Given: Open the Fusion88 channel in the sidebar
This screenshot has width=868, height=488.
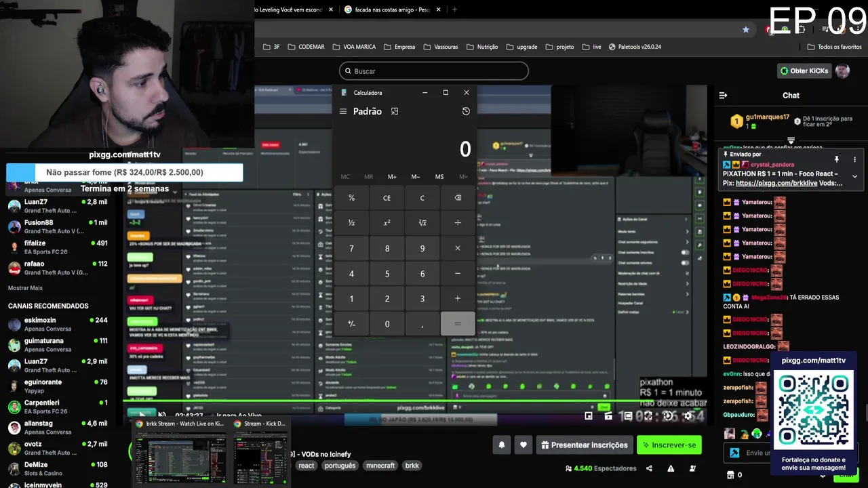Looking at the screenshot, I should pyautogui.click(x=58, y=226).
